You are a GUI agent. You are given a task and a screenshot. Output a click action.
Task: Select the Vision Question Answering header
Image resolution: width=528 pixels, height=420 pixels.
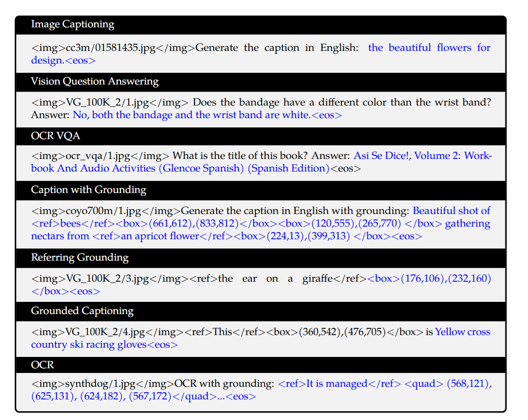tap(95, 81)
